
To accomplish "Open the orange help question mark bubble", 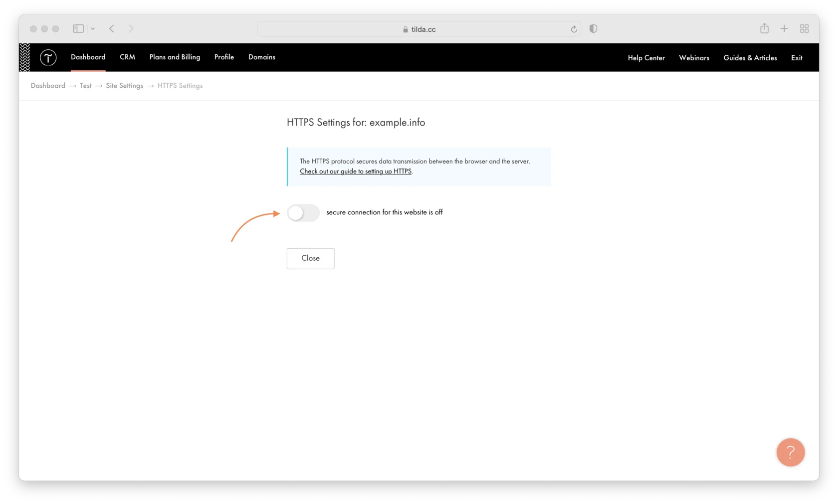I will (790, 452).
